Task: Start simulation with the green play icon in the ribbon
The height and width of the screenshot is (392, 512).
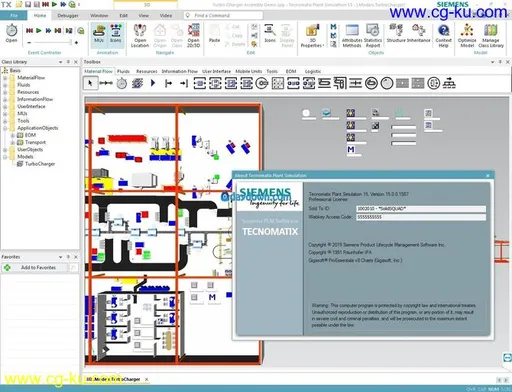Action: coord(39,31)
